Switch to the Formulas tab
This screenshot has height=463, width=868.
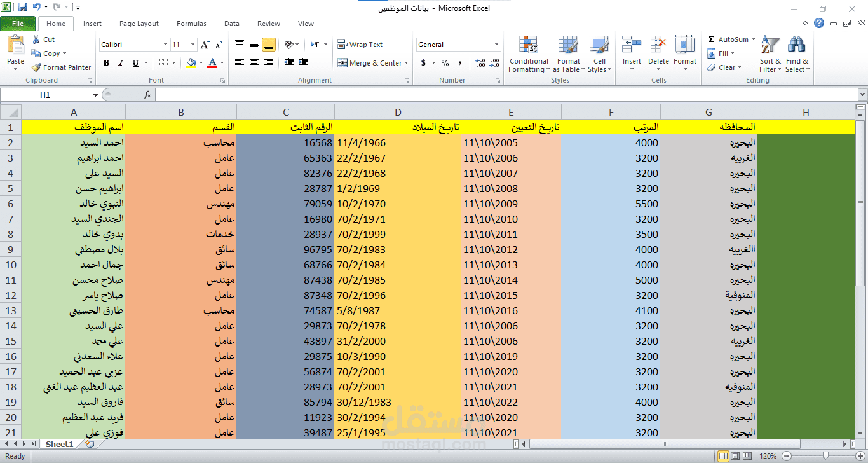coord(191,24)
